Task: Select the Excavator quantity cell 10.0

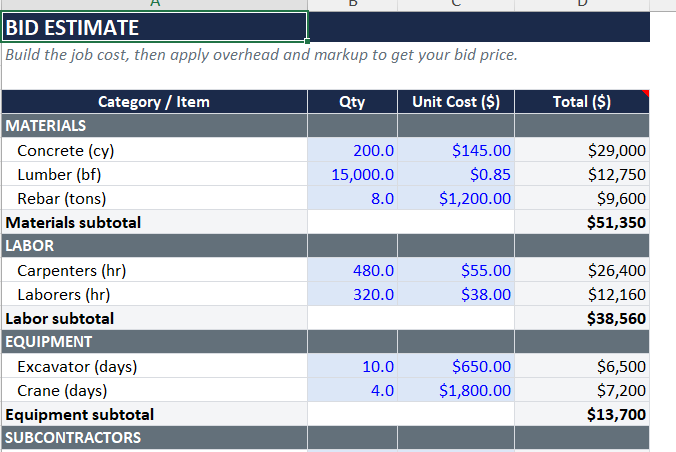Action: click(352, 366)
